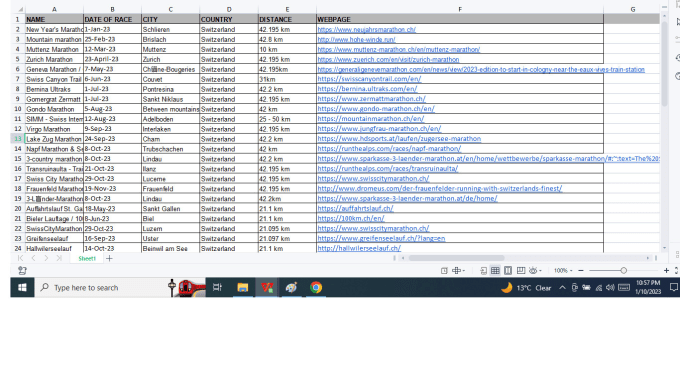Click the status bar icon left of Reading Layout
This screenshot has height=382, width=680.
pyautogui.click(x=444, y=271)
